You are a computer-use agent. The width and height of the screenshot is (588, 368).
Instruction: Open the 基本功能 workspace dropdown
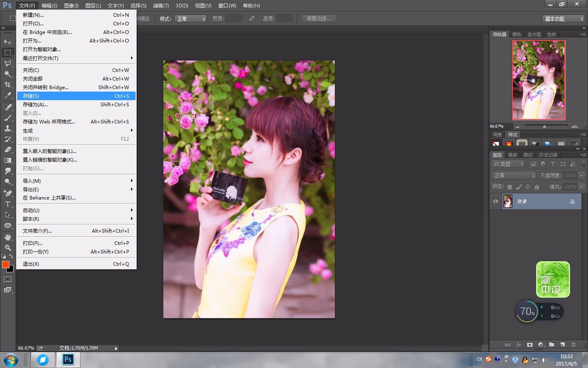point(564,19)
